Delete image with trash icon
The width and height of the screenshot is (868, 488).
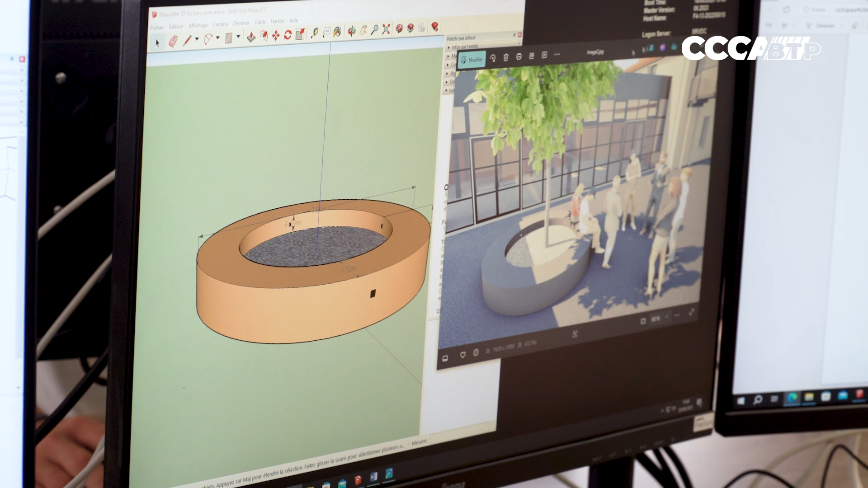click(506, 57)
